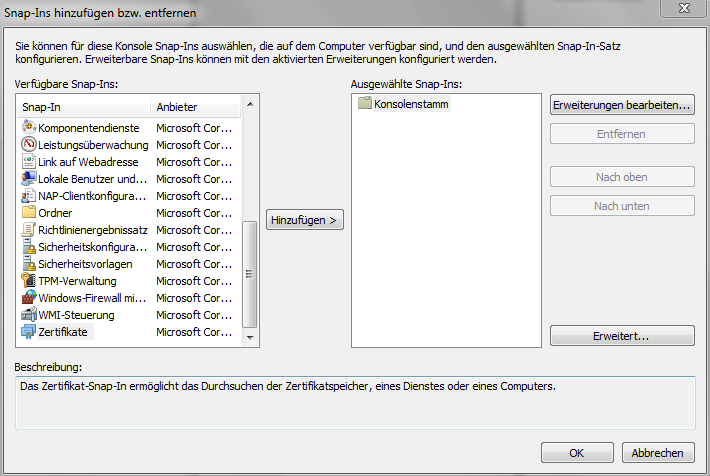The image size is (710, 476).
Task: Select the NAP-Clientkonfiguration icon
Action: point(29,196)
